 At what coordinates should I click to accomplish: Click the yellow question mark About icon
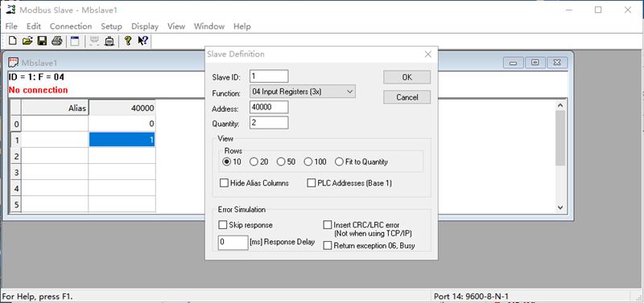click(128, 41)
